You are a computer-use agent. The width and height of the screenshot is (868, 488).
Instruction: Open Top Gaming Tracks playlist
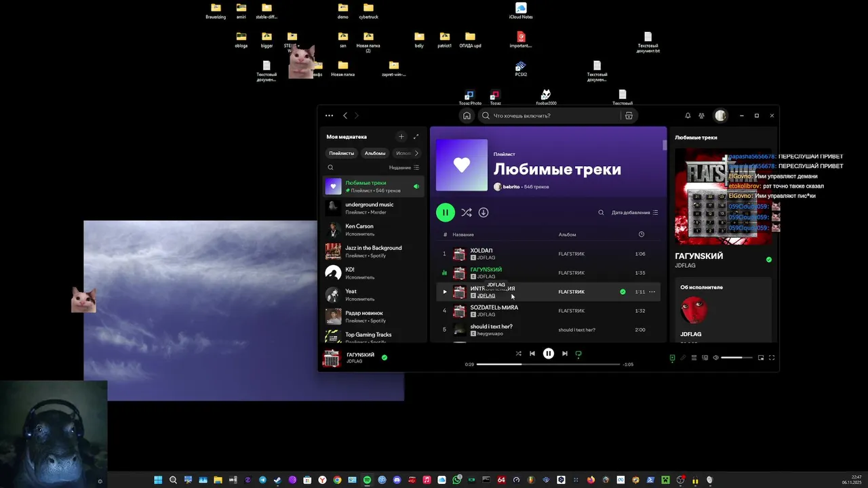(x=374, y=336)
